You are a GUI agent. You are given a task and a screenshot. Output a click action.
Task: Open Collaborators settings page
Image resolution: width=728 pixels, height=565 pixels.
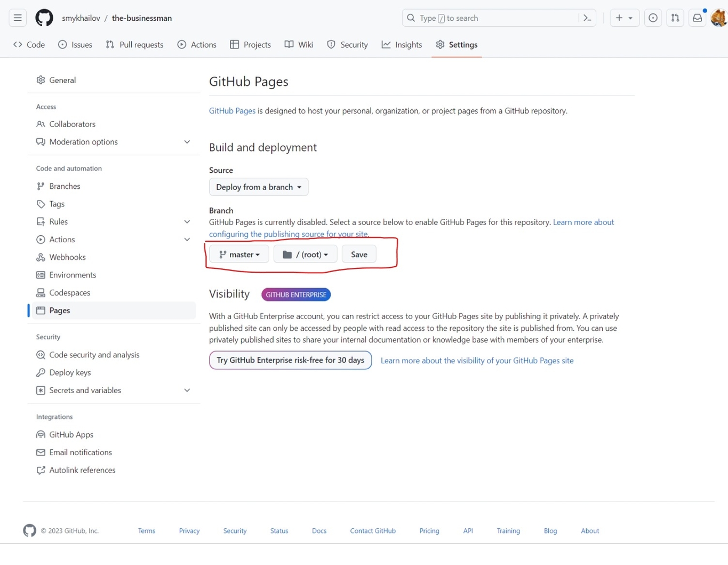click(114, 124)
